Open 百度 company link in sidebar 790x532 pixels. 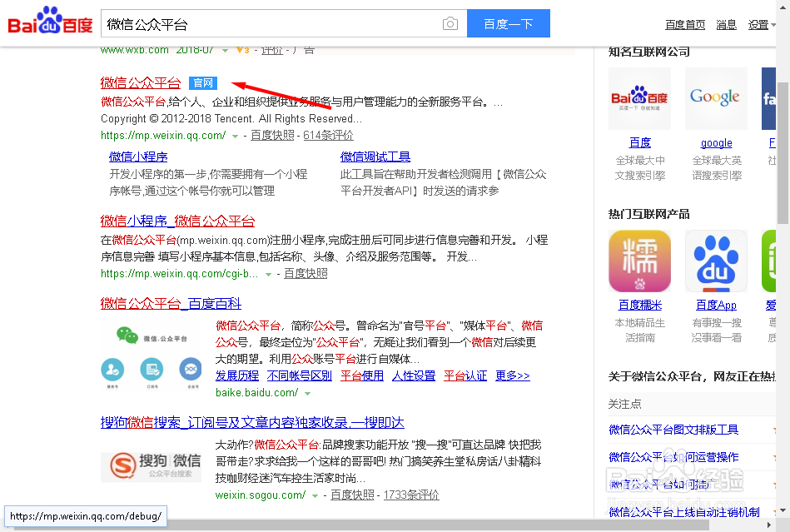pyautogui.click(x=640, y=142)
